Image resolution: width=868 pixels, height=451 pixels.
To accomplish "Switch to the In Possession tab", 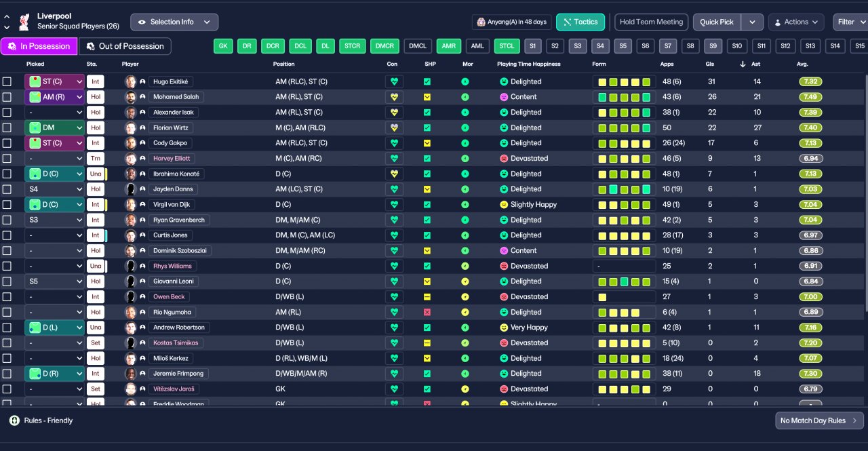I will point(39,46).
